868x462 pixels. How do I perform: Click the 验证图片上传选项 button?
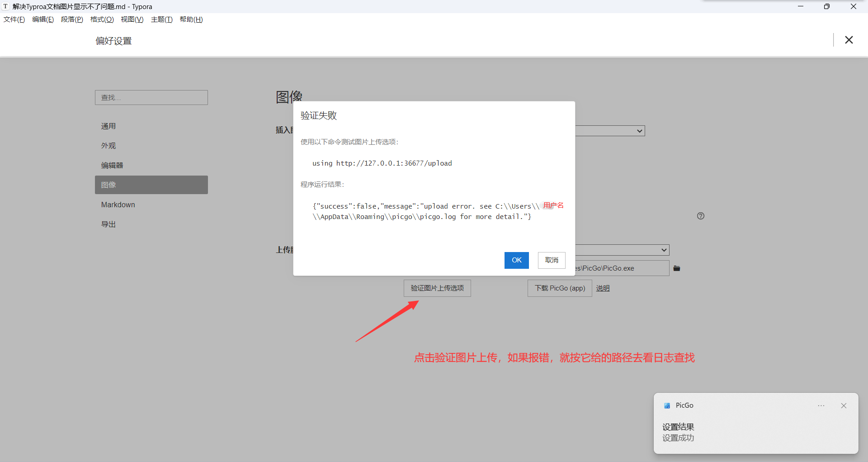coord(437,288)
